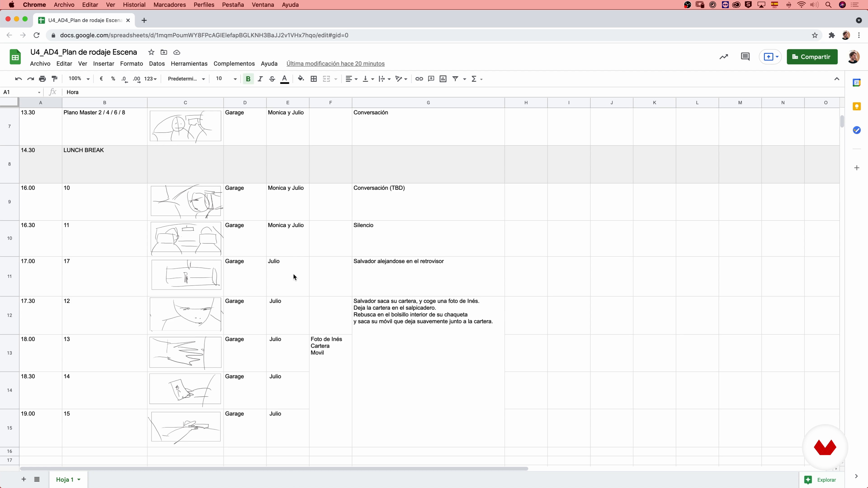
Task: Open Google Tasks side panel
Action: (x=856, y=130)
